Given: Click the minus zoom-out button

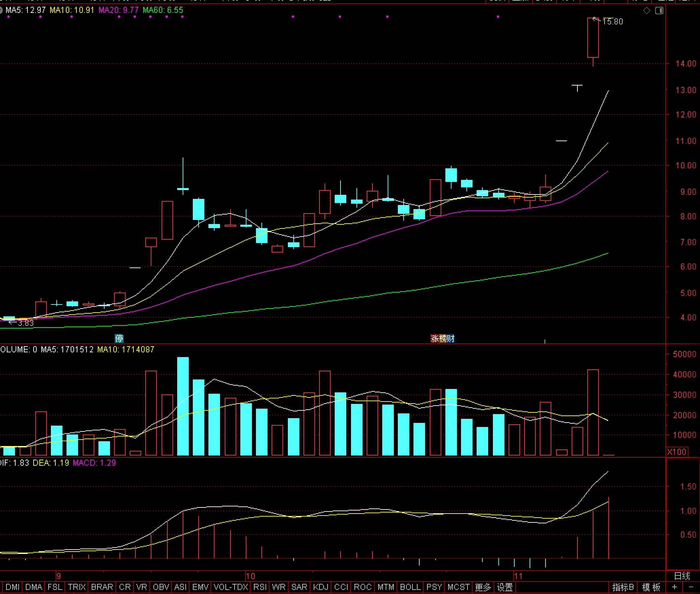Looking at the screenshot, I should (x=691, y=587).
